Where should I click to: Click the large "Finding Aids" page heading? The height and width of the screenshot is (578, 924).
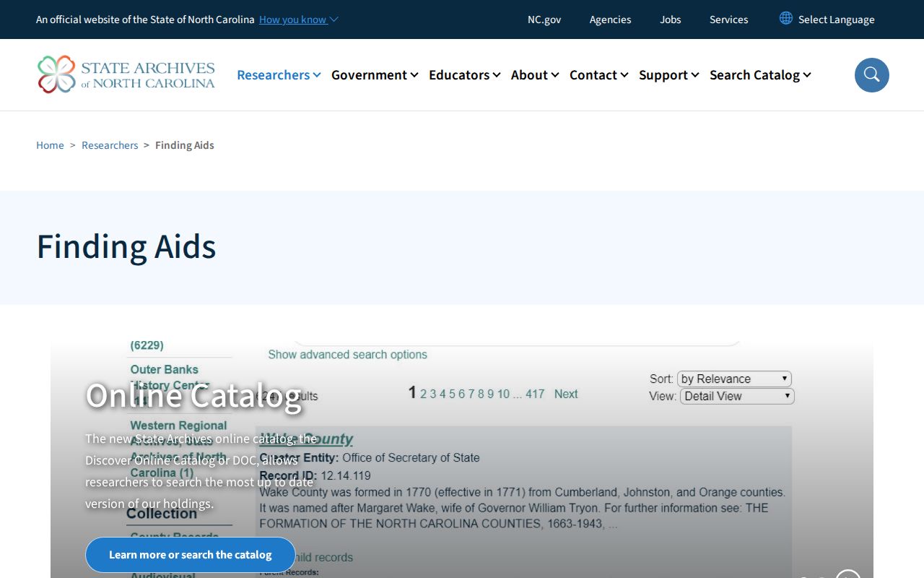pyautogui.click(x=126, y=246)
